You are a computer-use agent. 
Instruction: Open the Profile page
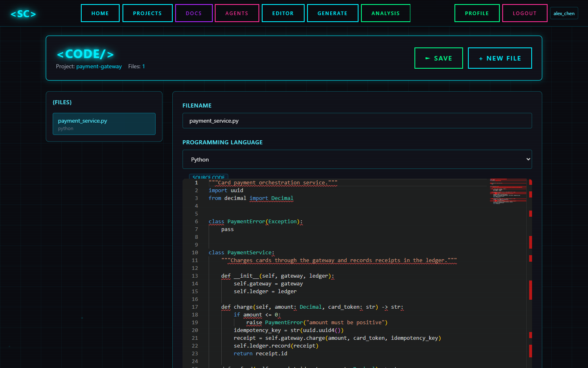(x=477, y=13)
